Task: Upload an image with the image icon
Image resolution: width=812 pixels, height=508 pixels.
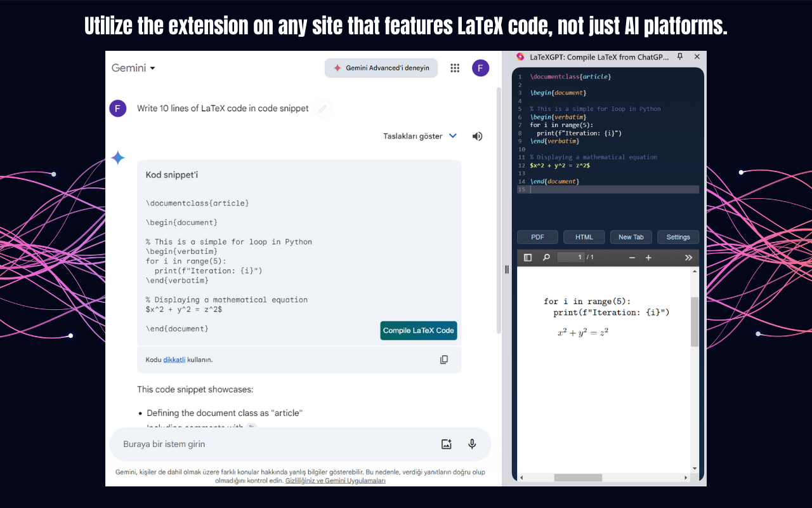Action: pos(447,444)
